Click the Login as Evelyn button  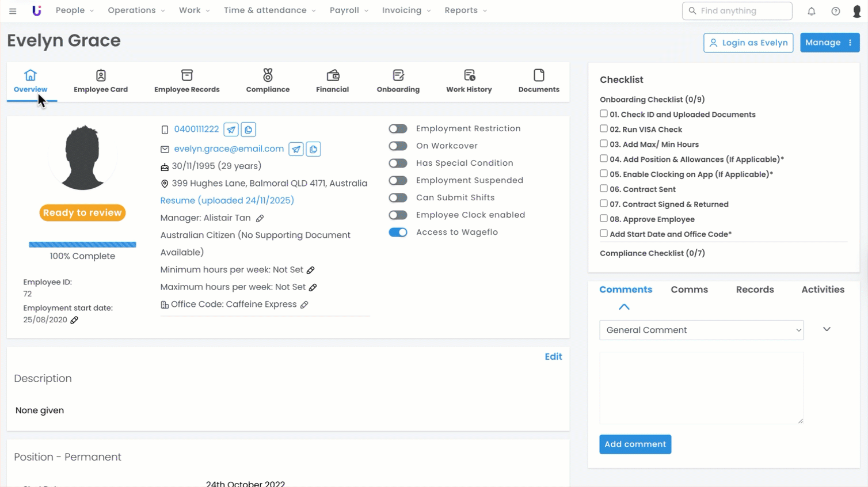pyautogui.click(x=748, y=43)
